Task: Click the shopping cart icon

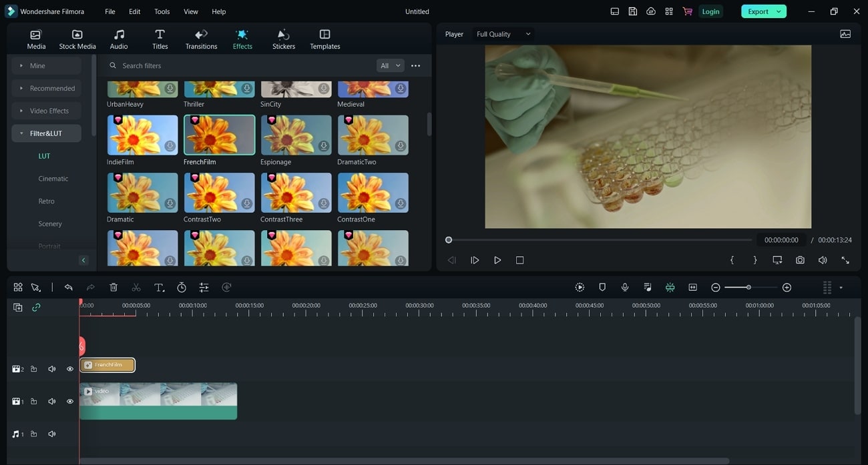Action: point(687,11)
